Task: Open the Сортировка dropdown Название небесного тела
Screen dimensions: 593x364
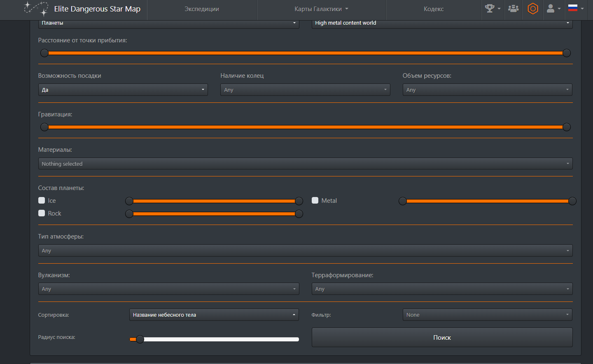Action: click(214, 315)
